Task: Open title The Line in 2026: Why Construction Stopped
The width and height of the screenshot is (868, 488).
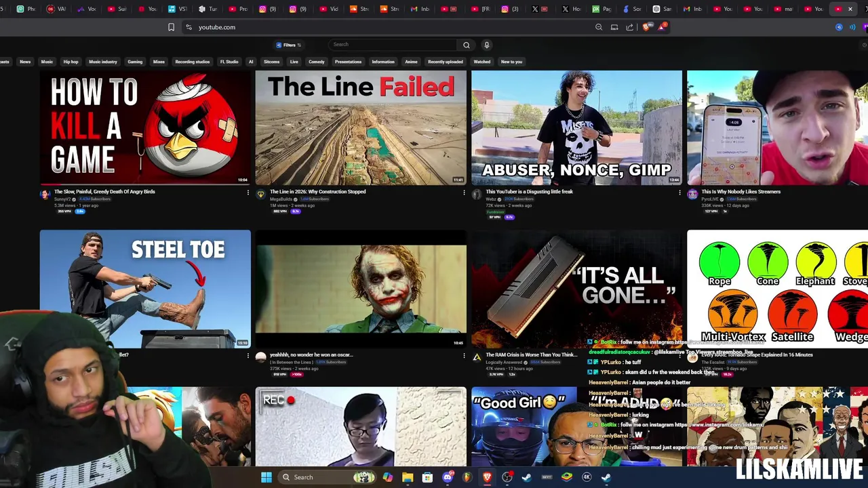Action: pyautogui.click(x=318, y=192)
